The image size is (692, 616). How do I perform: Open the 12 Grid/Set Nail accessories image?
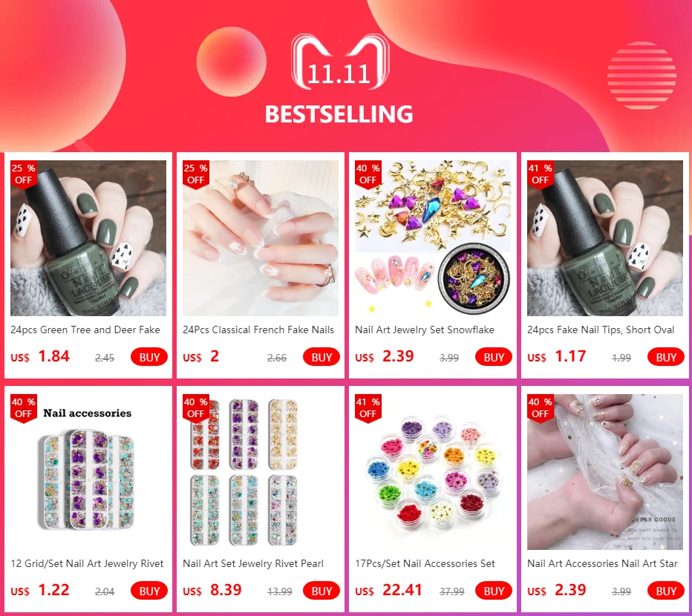[88, 472]
